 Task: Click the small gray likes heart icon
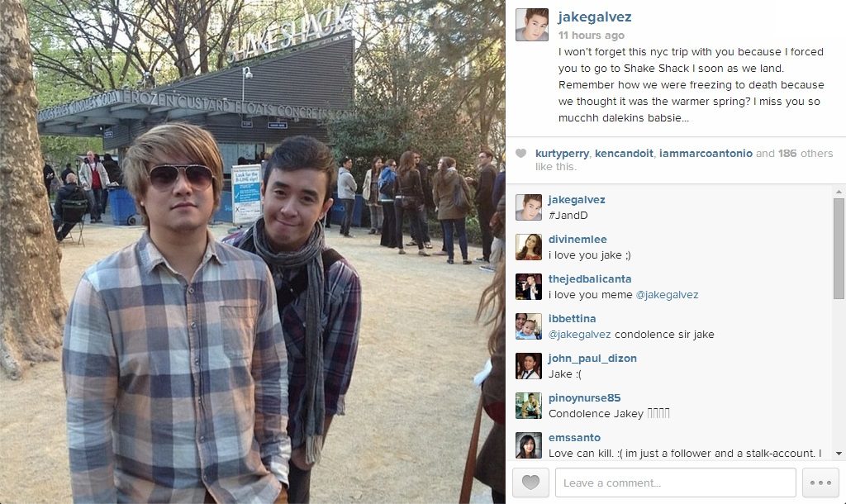[x=520, y=153]
